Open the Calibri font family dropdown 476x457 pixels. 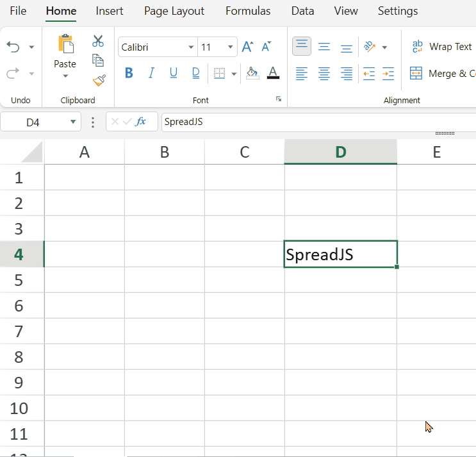(191, 47)
